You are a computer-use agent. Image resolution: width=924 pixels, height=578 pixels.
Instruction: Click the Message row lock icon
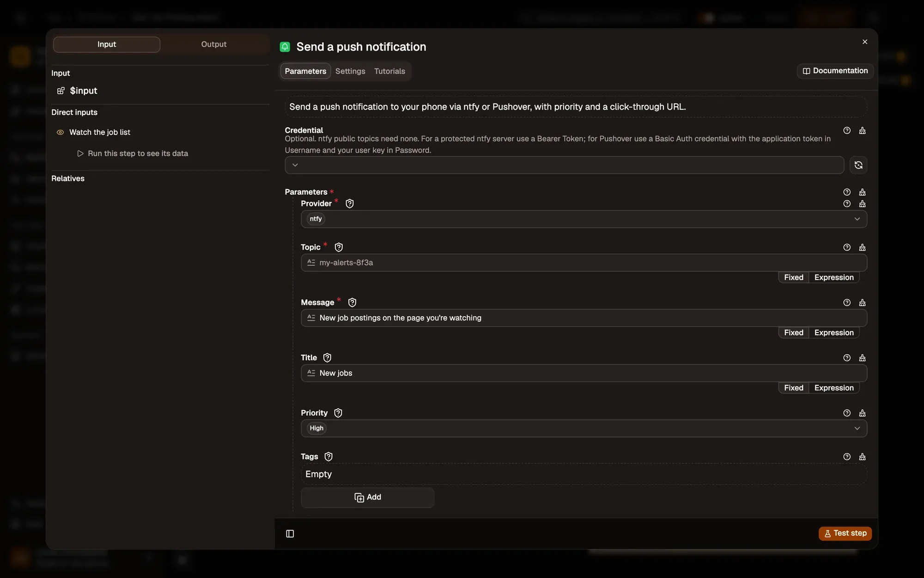click(862, 302)
